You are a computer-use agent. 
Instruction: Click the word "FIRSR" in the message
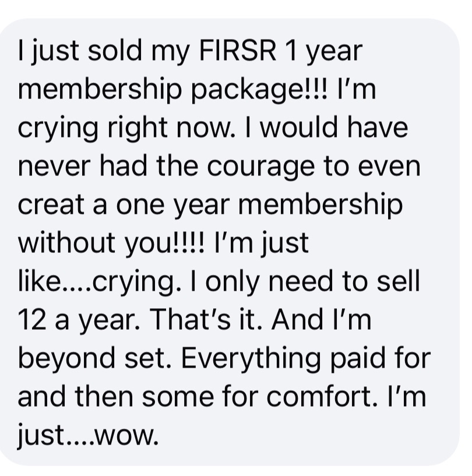(x=238, y=50)
